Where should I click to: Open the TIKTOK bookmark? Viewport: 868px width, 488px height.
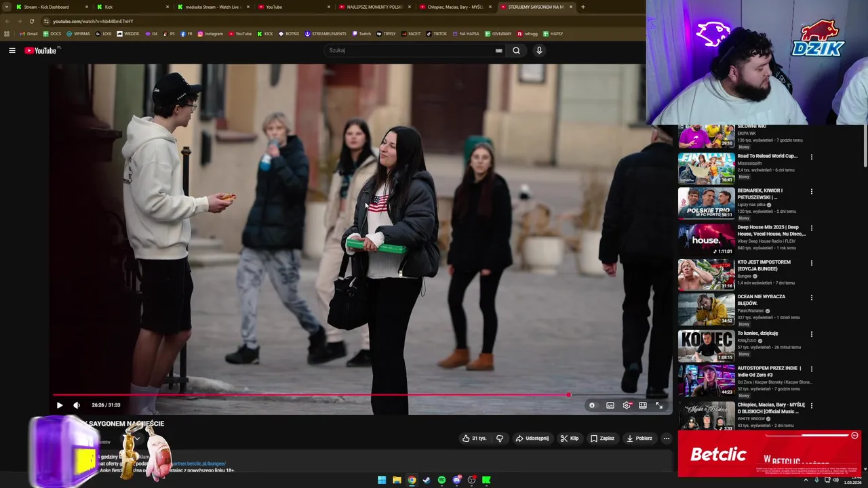(437, 33)
